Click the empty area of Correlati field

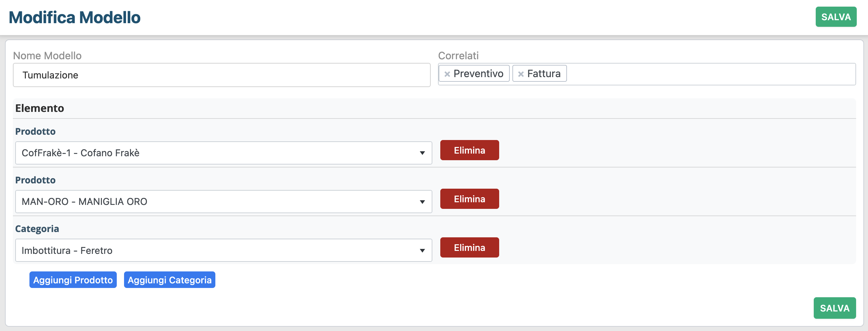click(708, 74)
